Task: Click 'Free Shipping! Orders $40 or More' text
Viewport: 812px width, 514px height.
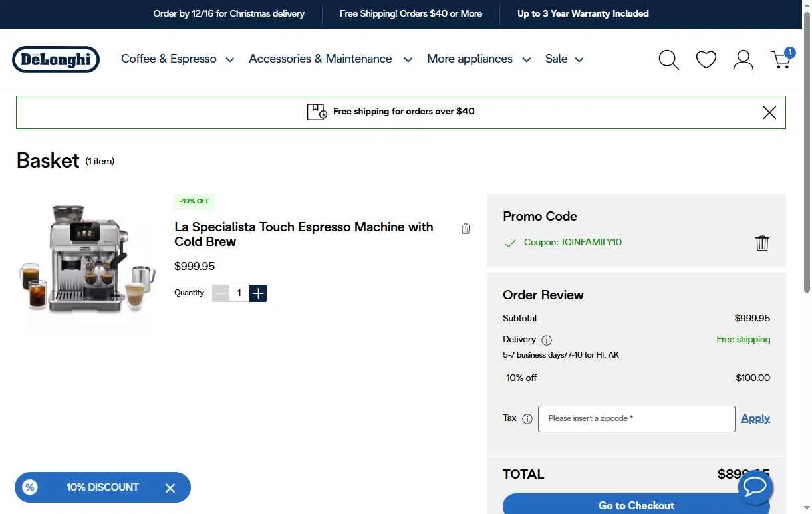Action: click(411, 14)
